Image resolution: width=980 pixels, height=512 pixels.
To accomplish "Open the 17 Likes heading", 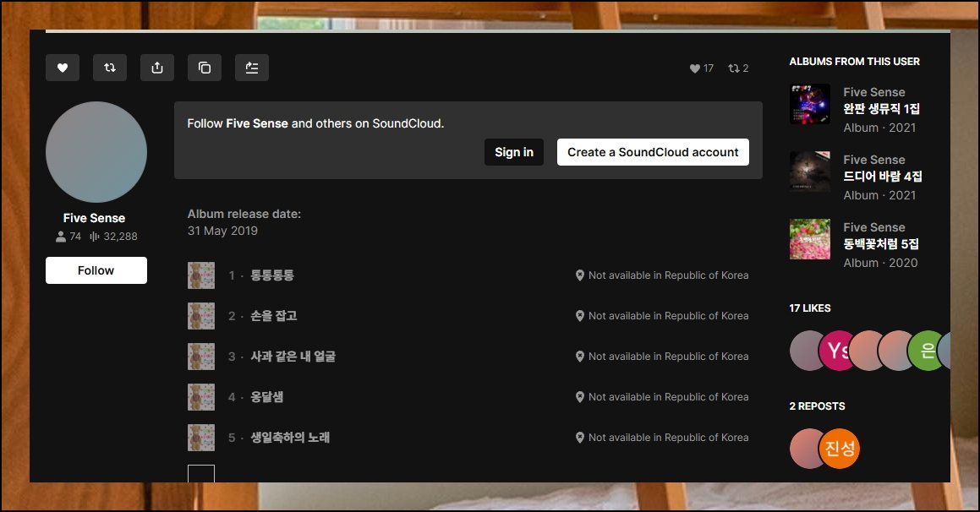I will [810, 308].
